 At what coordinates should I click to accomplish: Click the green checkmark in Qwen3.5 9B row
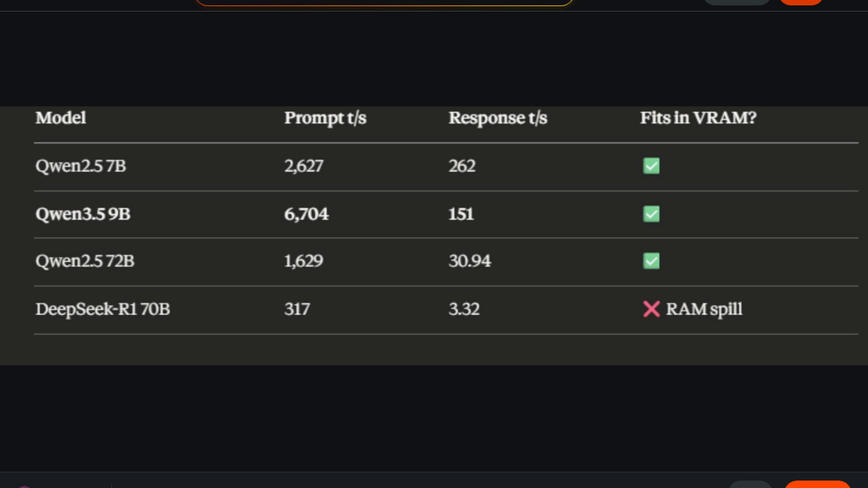pos(651,214)
